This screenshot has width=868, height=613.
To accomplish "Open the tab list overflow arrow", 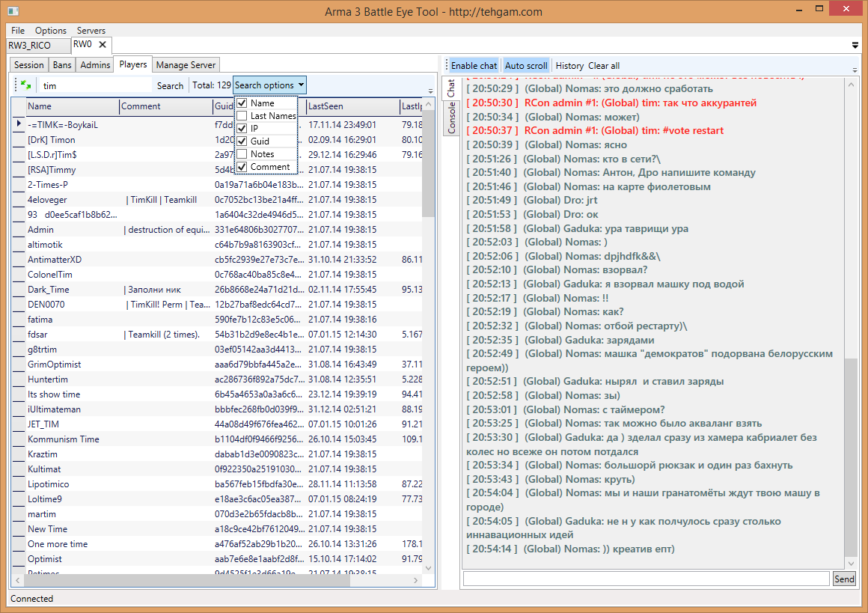I will point(855,46).
